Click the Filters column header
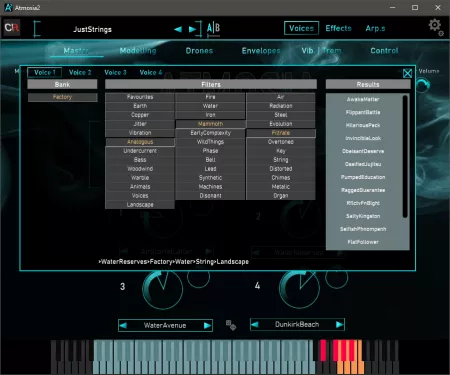The width and height of the screenshot is (450, 375). [211, 85]
